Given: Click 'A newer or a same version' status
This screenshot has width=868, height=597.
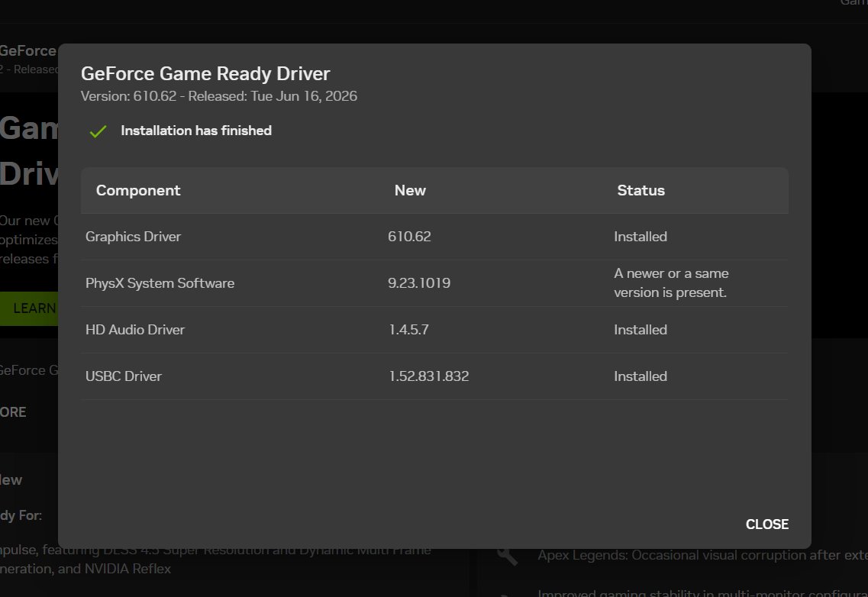Looking at the screenshot, I should [671, 283].
